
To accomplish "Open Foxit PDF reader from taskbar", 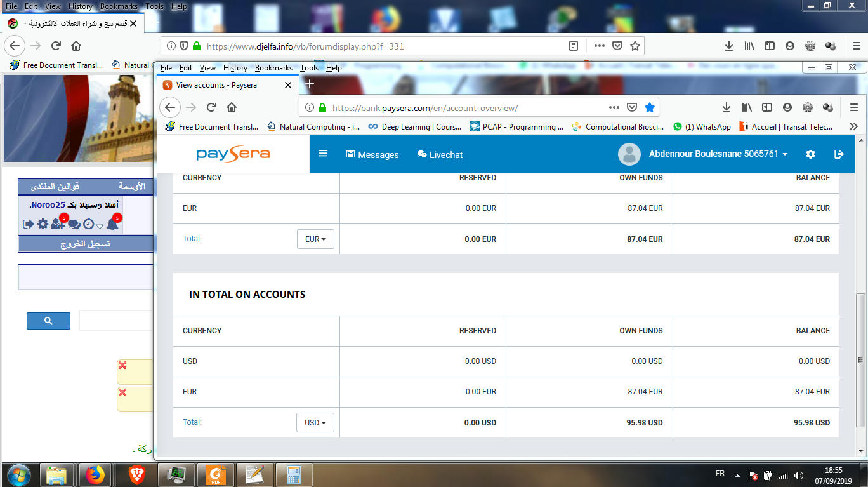I will point(216,475).
